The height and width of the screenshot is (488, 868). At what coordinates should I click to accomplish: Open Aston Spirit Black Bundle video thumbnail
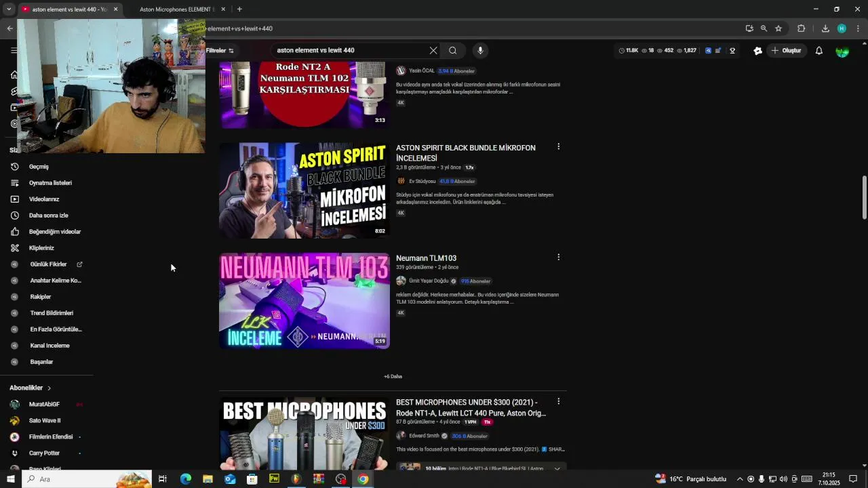304,190
